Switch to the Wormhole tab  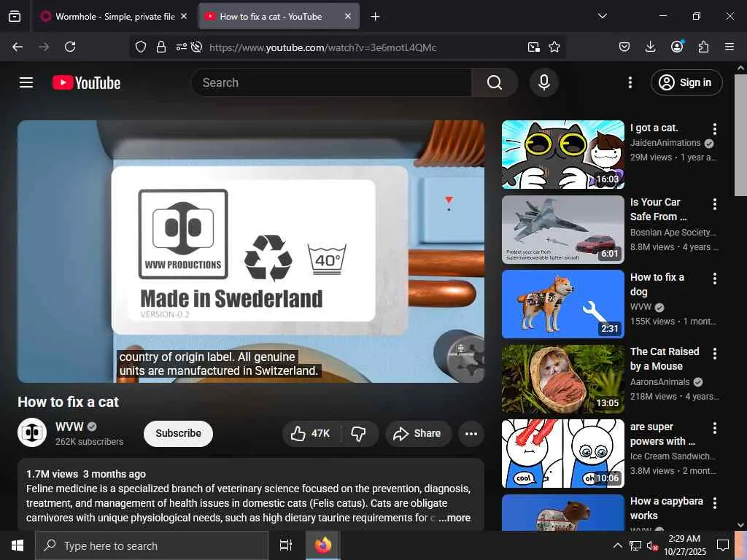tap(114, 16)
